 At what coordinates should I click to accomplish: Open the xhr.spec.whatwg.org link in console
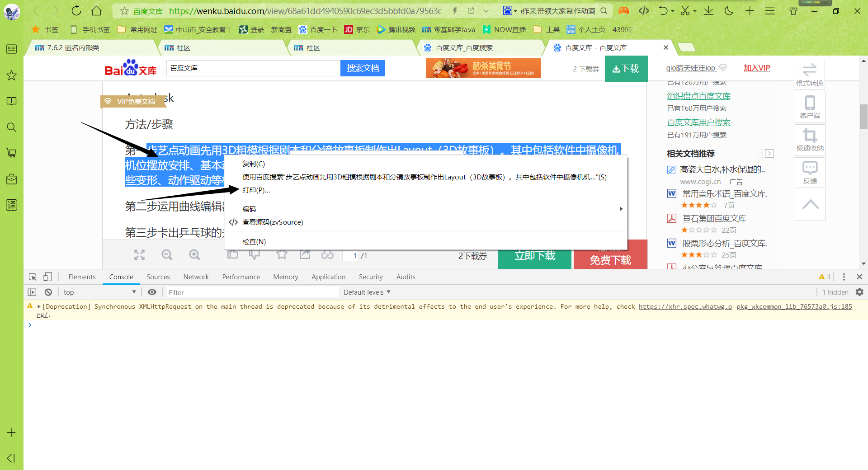click(685, 307)
